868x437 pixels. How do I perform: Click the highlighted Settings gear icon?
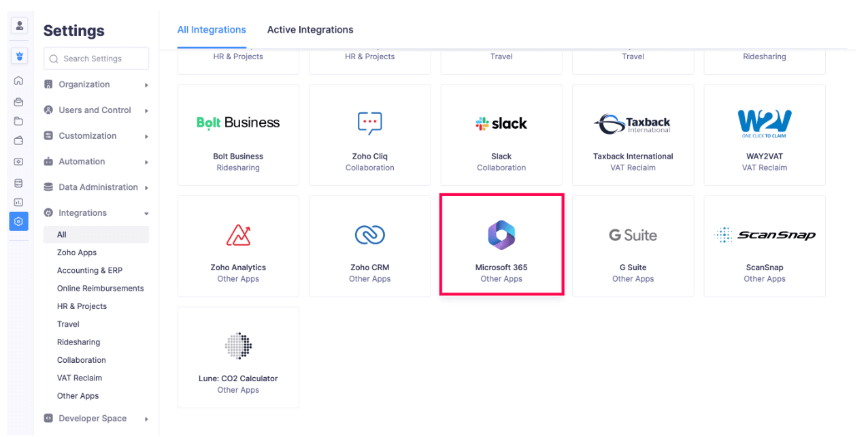click(x=19, y=221)
